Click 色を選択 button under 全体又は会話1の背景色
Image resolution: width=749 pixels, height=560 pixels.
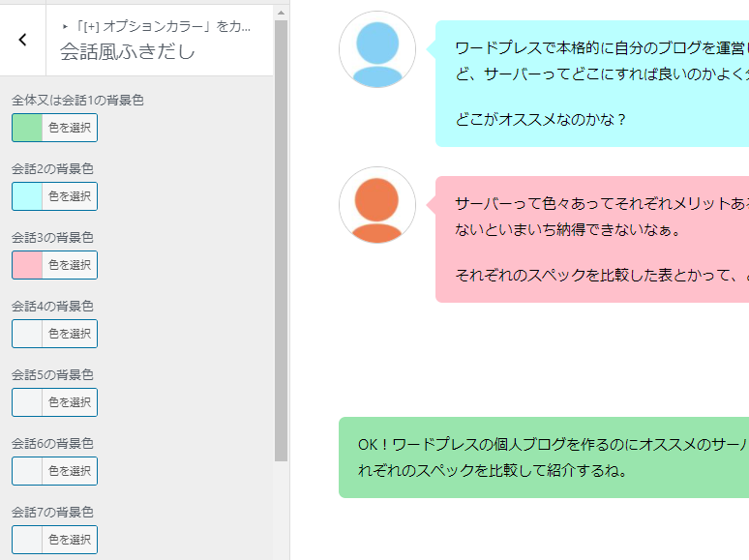pyautogui.click(x=70, y=128)
